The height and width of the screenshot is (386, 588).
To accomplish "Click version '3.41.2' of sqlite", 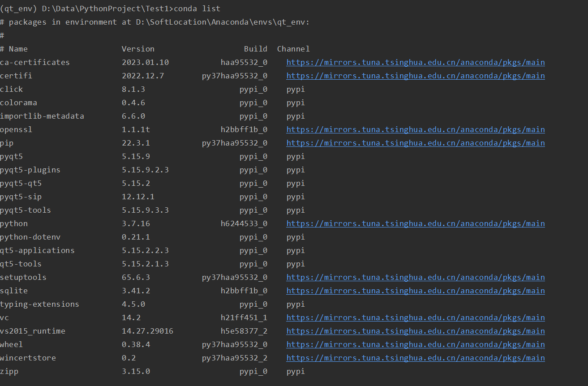I will (136, 291).
